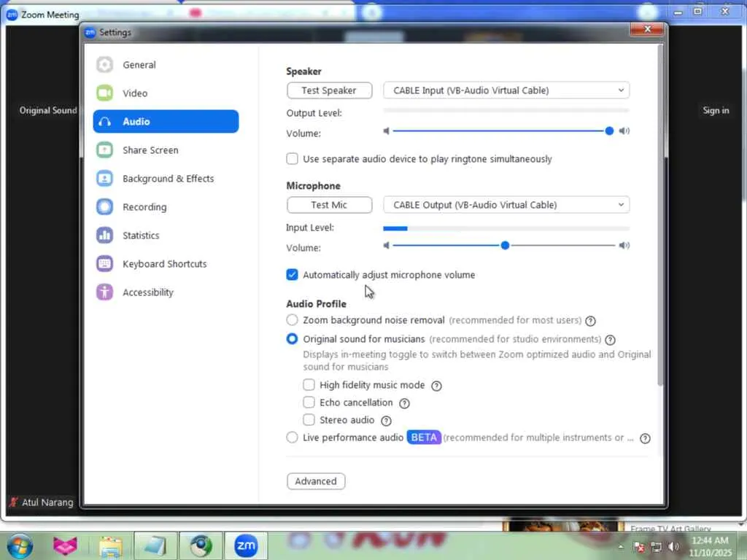Select Live performance audio profile
The height and width of the screenshot is (560, 747).
(292, 437)
